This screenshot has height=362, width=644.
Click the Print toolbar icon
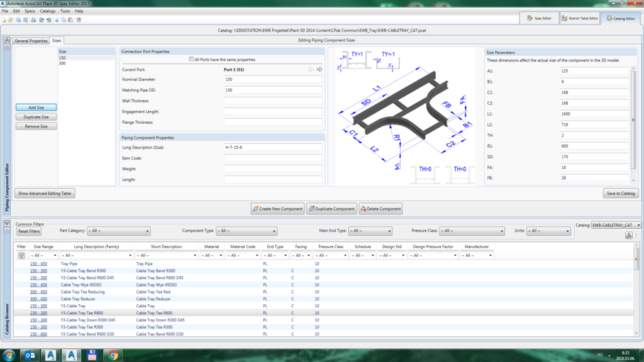click(x=33, y=19)
